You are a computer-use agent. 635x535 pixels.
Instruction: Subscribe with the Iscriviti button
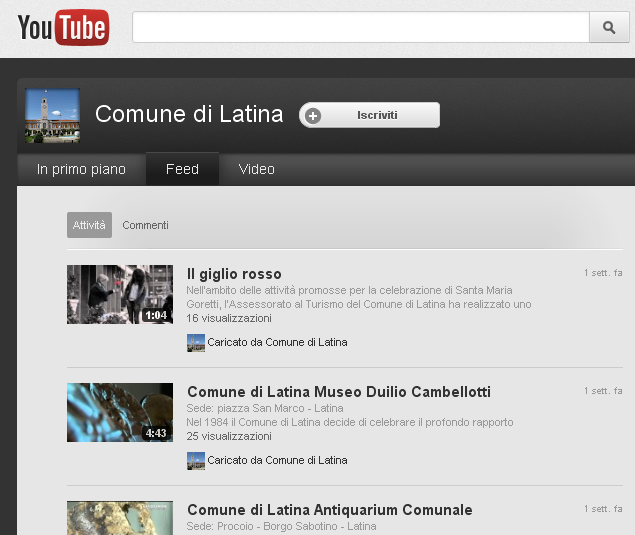(x=369, y=115)
